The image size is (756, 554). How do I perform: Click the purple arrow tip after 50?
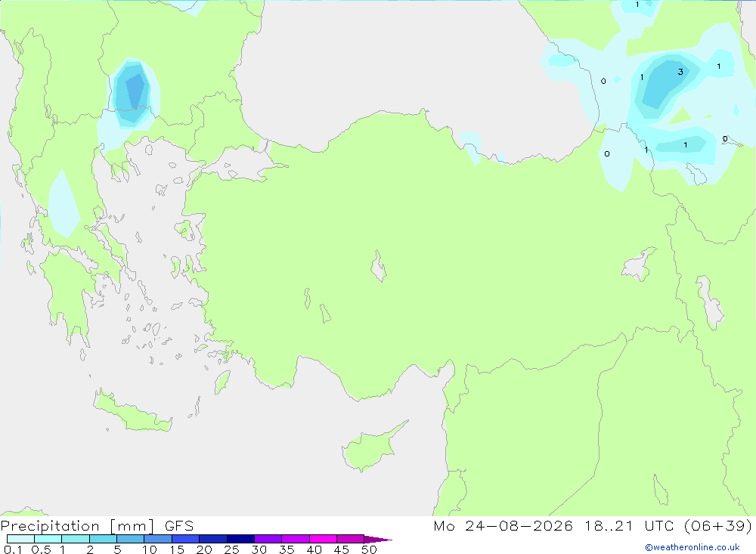coord(378,540)
